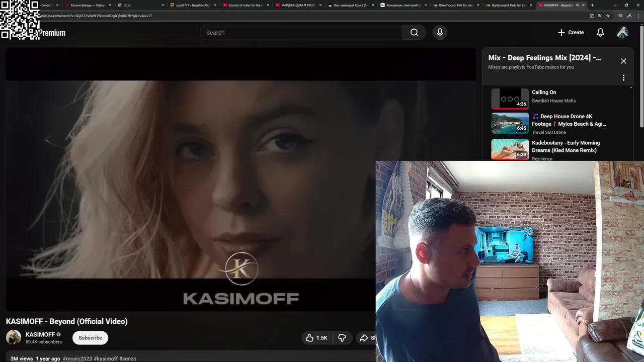Mute the KASIMOFF tab audio speaker icon
The image size is (644, 362).
(x=577, y=5)
